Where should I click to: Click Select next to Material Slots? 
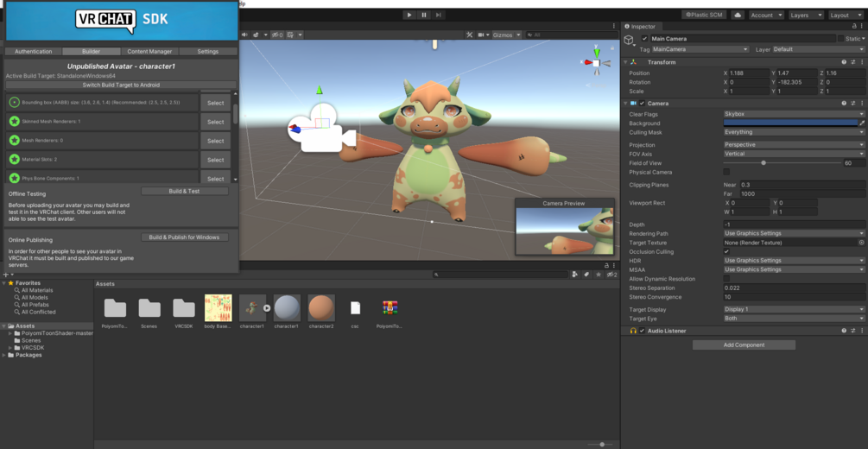[x=215, y=160]
